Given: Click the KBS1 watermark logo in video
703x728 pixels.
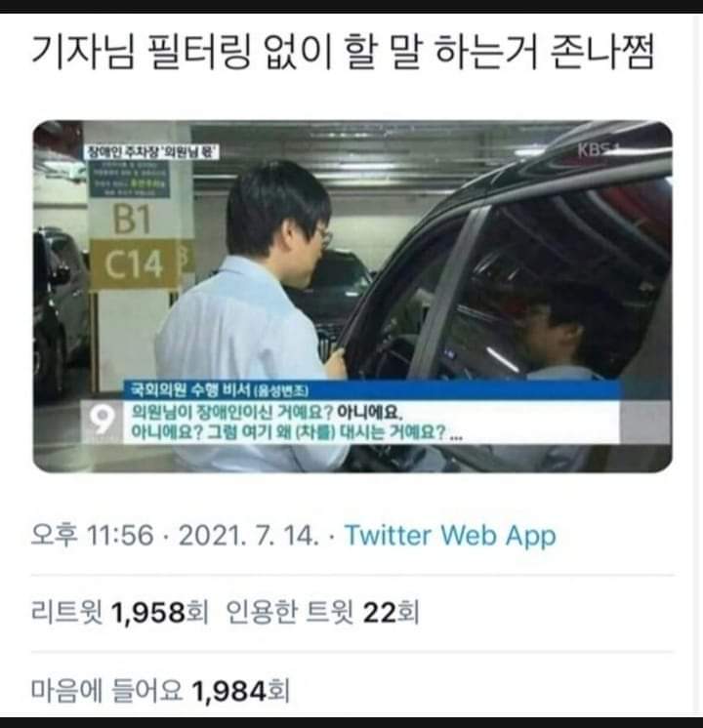Looking at the screenshot, I should pyautogui.click(x=600, y=150).
